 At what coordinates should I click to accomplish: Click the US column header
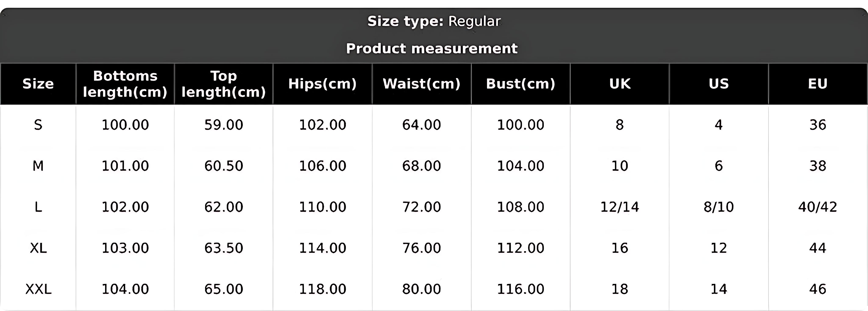click(719, 84)
